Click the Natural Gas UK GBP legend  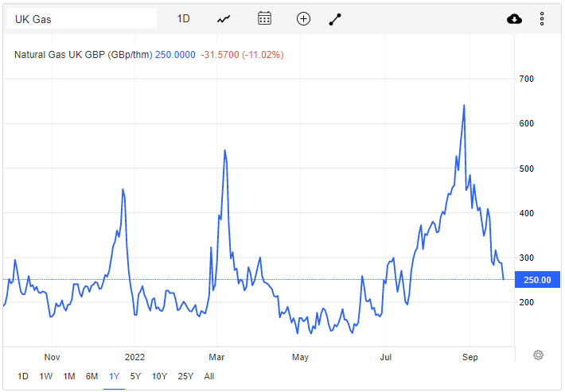point(84,55)
